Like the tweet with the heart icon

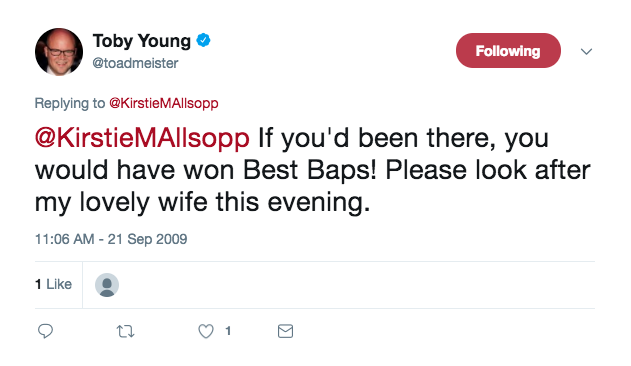coord(206,331)
